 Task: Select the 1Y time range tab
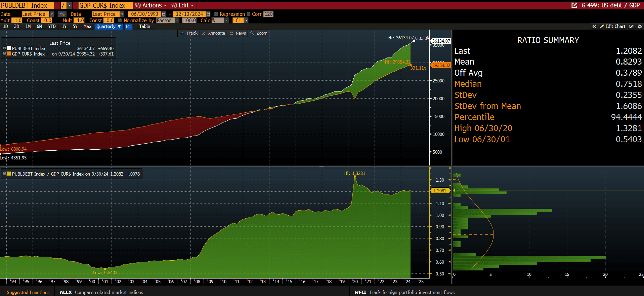pos(64,26)
